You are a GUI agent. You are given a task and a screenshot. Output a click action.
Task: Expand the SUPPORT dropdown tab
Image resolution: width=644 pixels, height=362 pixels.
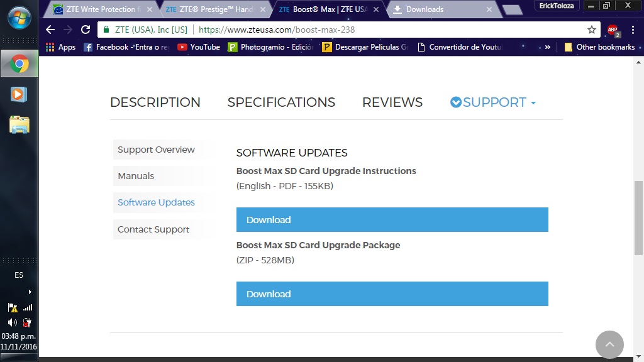tap(494, 102)
